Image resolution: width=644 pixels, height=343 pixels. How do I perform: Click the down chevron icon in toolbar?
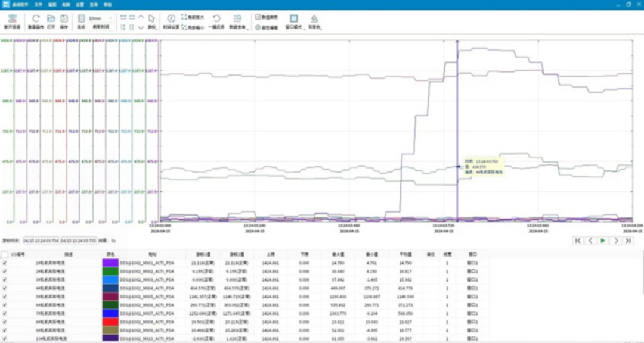click(141, 27)
